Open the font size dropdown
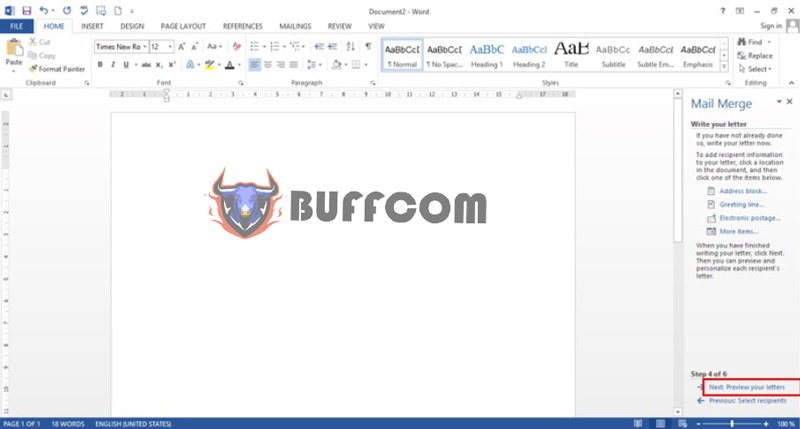 click(x=170, y=46)
